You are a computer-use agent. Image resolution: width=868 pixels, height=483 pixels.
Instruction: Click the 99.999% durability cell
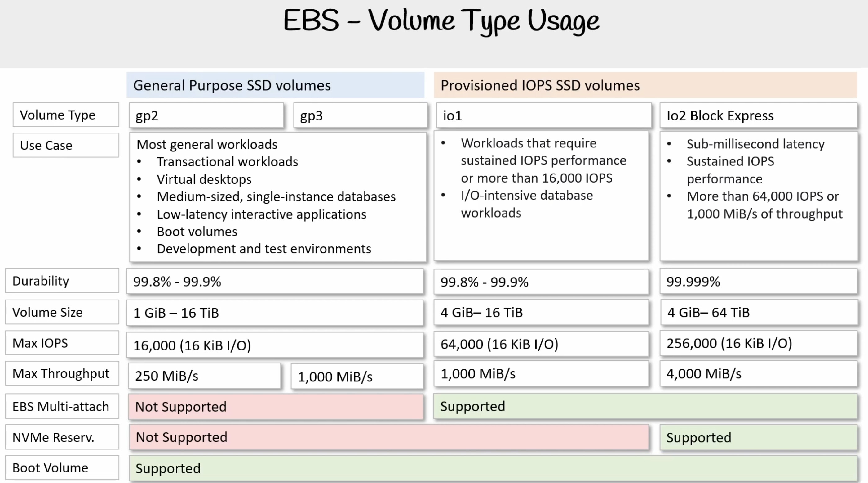[758, 281]
